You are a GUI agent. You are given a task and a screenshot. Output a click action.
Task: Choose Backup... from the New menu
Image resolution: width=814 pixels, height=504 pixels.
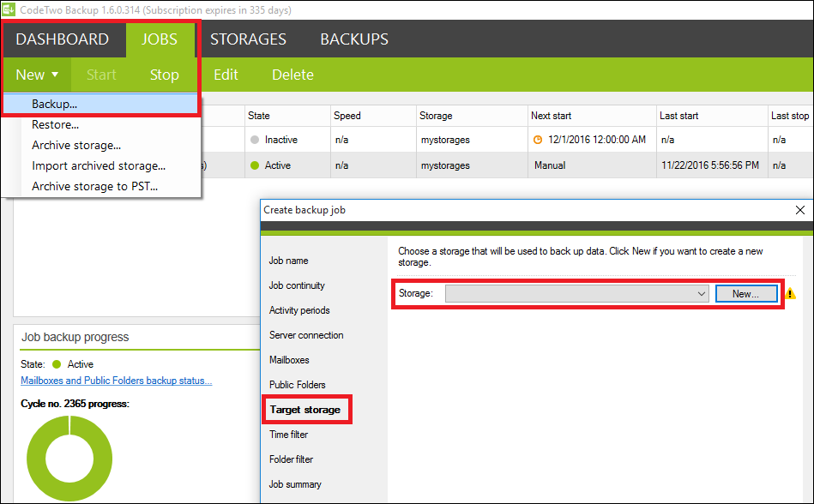100,104
